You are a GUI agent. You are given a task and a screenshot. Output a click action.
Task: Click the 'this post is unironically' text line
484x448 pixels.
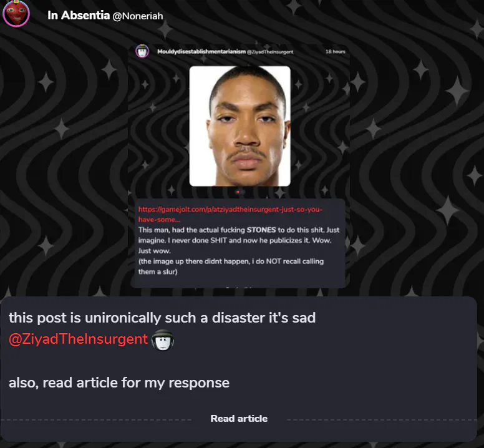point(162,318)
